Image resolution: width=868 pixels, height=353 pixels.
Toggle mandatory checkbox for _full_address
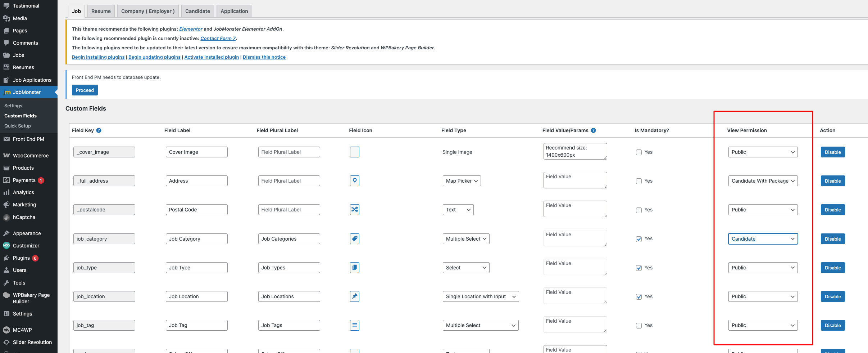(x=638, y=181)
